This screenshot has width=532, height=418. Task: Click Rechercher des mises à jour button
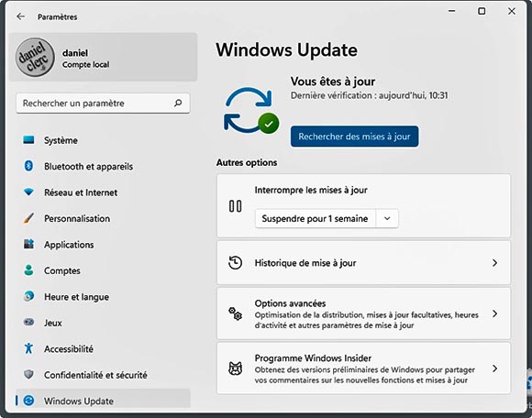(355, 137)
